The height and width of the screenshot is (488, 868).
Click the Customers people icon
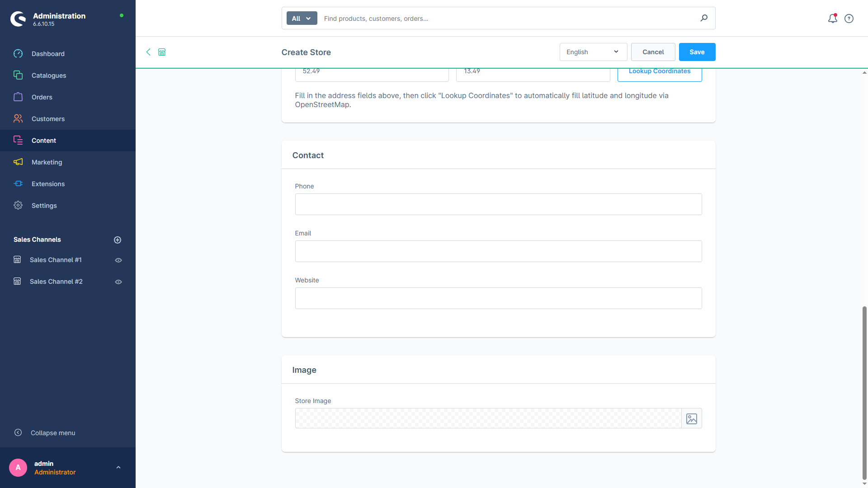(18, 119)
